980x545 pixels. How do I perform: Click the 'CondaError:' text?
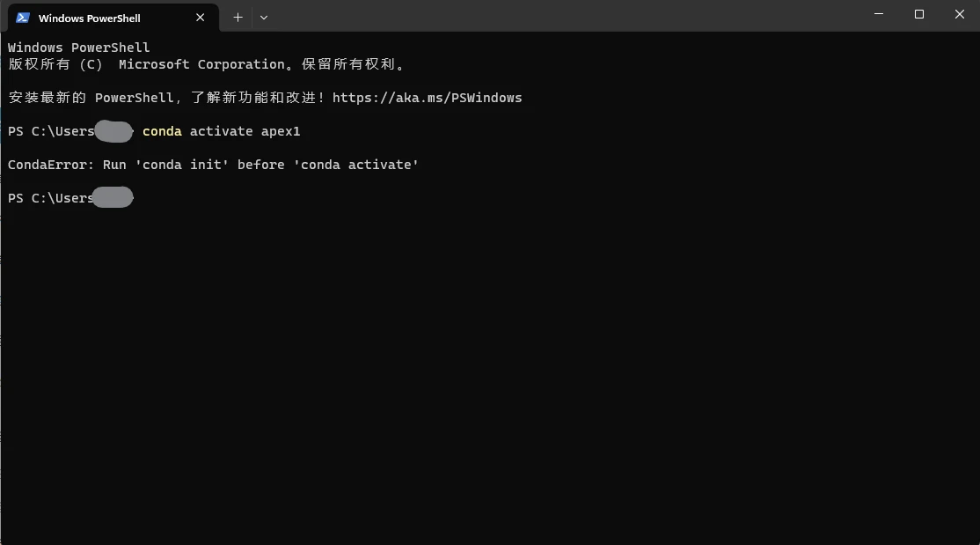point(51,165)
